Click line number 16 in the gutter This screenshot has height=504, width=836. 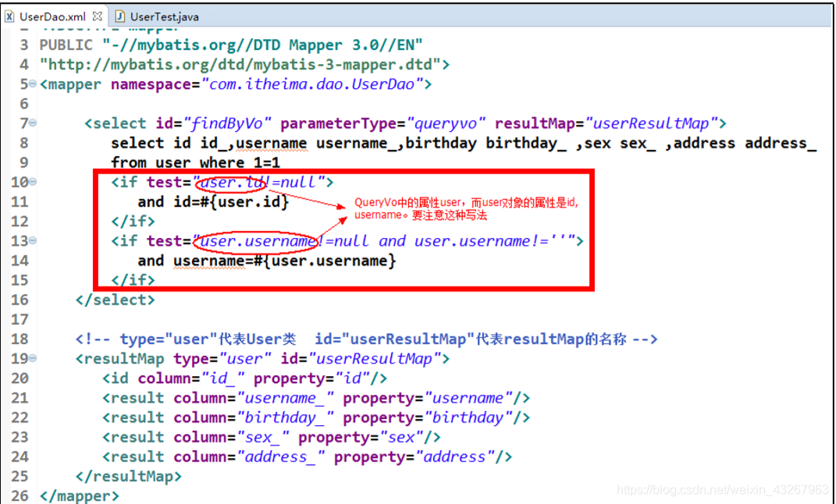(x=20, y=300)
